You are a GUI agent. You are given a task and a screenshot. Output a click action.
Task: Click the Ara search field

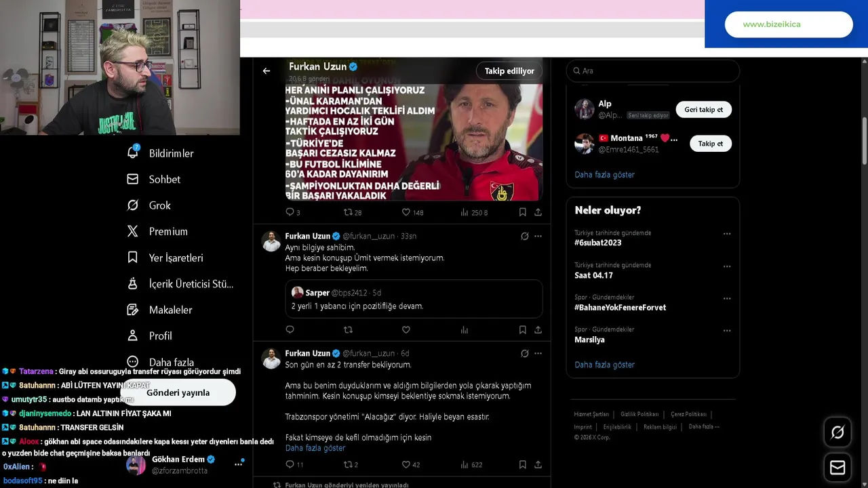pyautogui.click(x=653, y=70)
